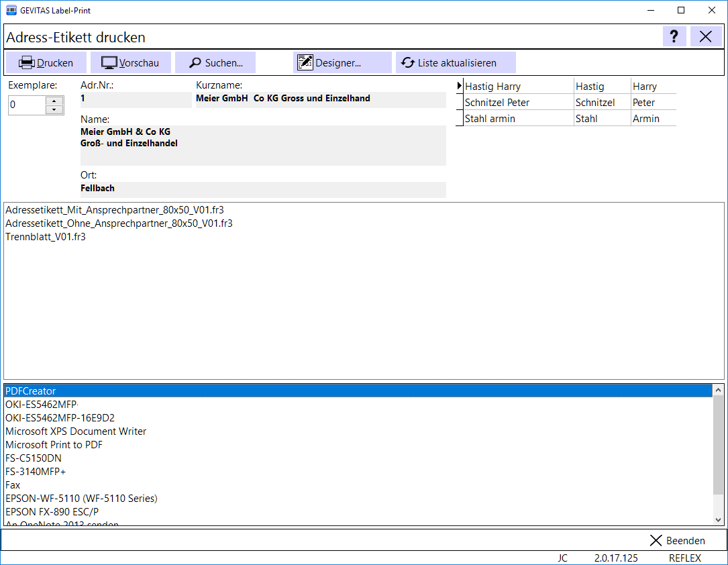Viewport: 728px width, 565px height.
Task: Close the Adress-Etikett drucken panel
Action: 706,37
